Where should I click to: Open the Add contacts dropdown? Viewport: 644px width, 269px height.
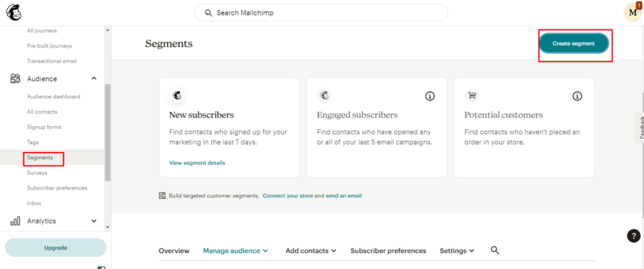click(311, 251)
